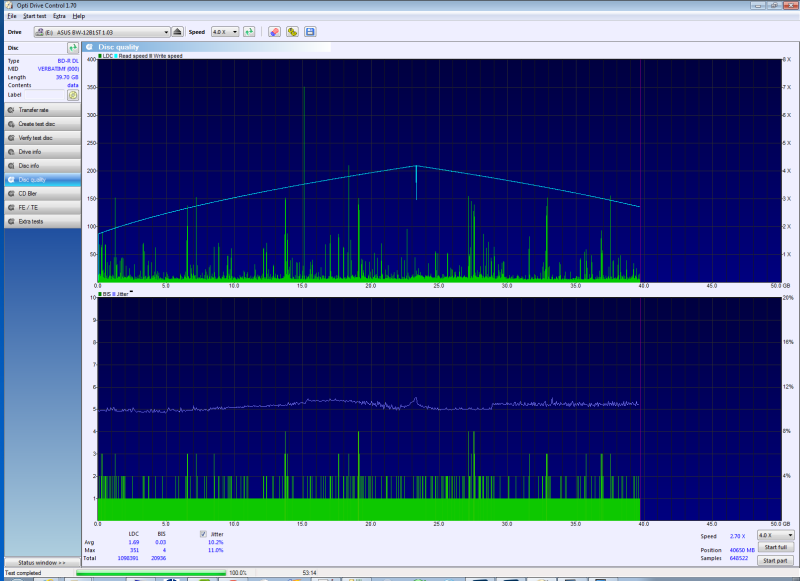Click the samples value "648522"
The height and width of the screenshot is (581, 800).
tap(739, 558)
